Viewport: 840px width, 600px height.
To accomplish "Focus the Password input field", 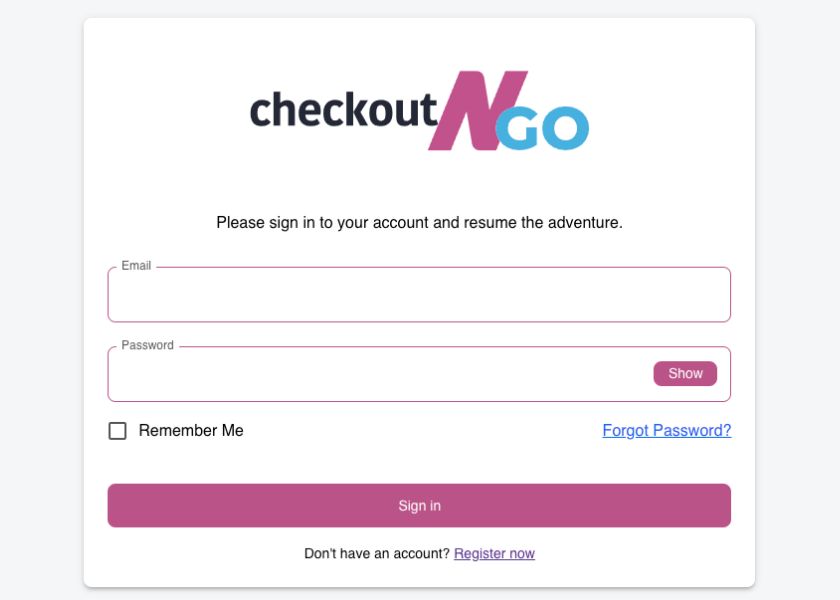I will (x=380, y=375).
